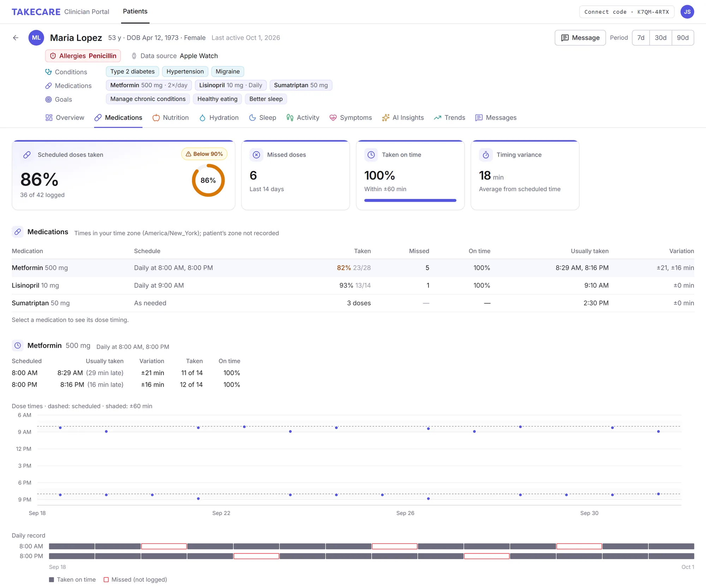Click the Taken on time clock icon

click(371, 155)
